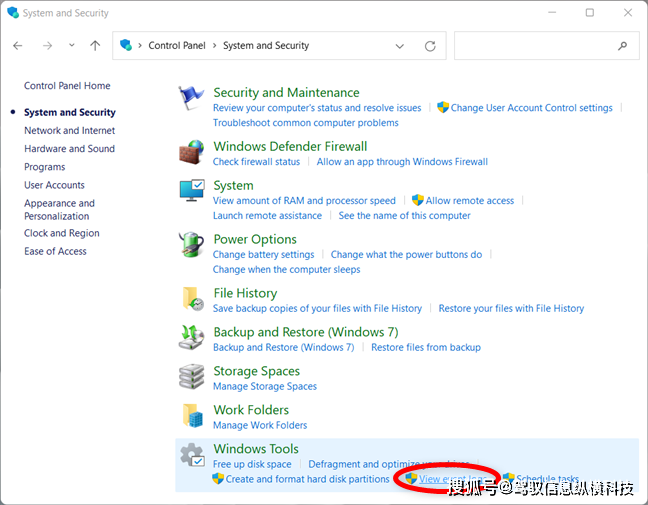
Task: Change when the computer sleeps
Action: (x=286, y=269)
